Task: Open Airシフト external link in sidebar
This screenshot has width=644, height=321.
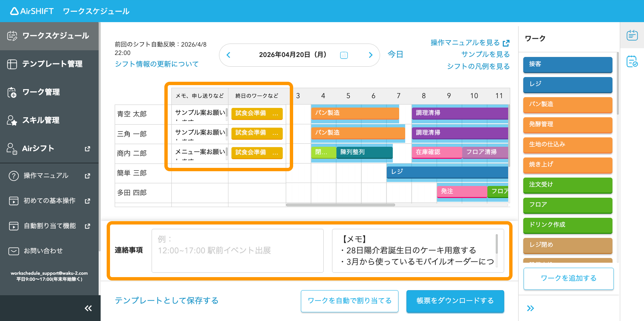Action: pos(49,148)
